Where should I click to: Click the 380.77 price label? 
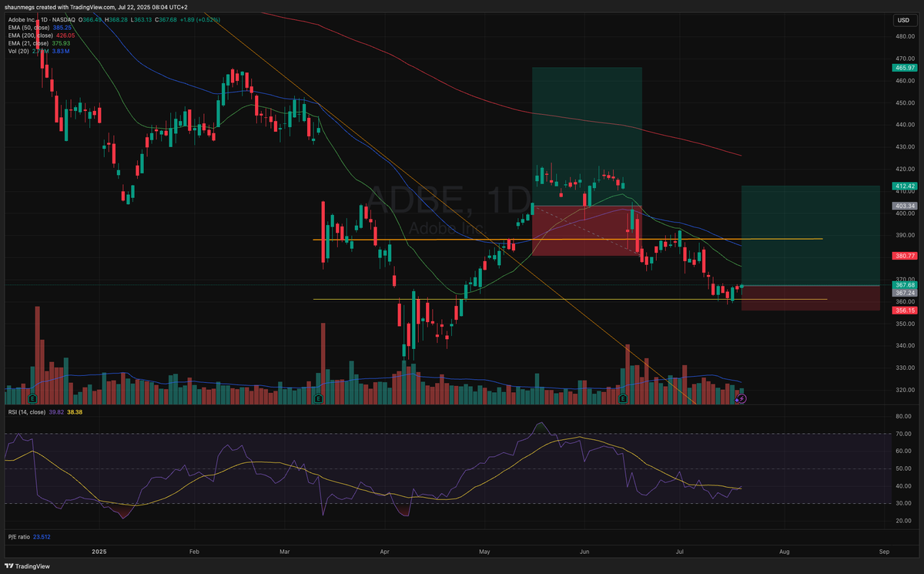pos(904,255)
